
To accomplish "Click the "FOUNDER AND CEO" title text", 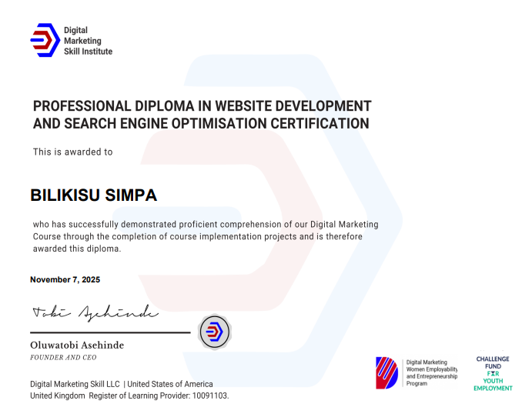I will coord(63,358).
